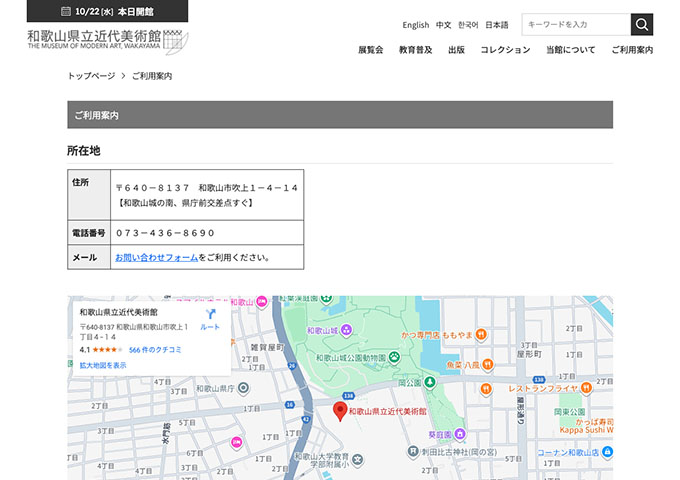Click the map card title 和歌山県立近代美術館
Viewport: 680px width, 480px height.
point(118,312)
